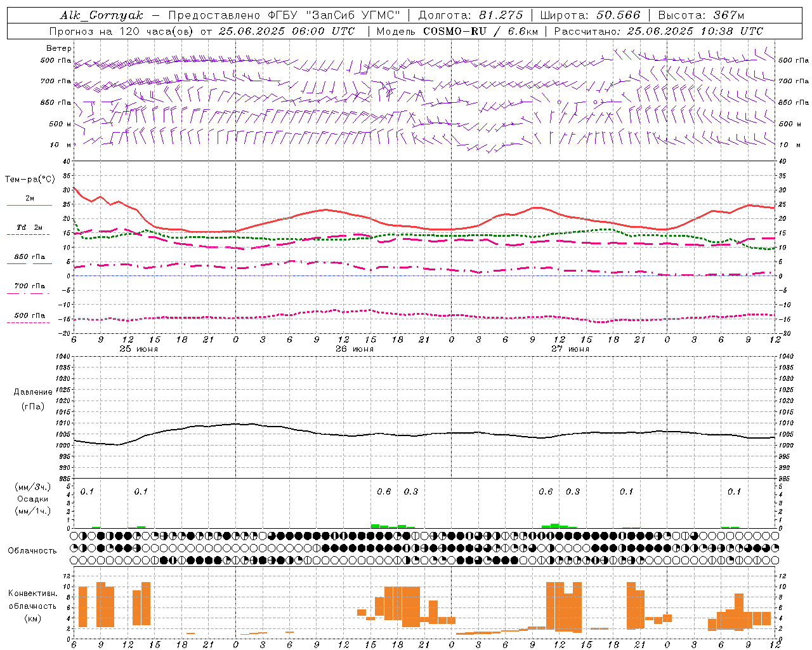Click the red '2м' temperature legend line
This screenshot has height=650, width=812.
29,205
